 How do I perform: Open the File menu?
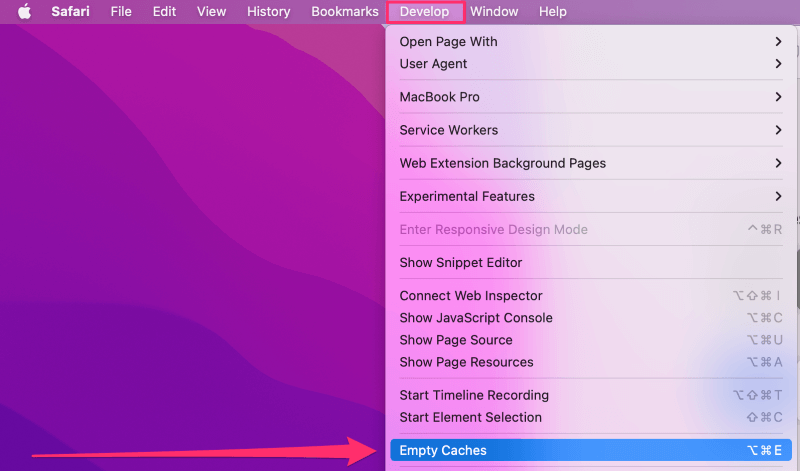pos(121,12)
